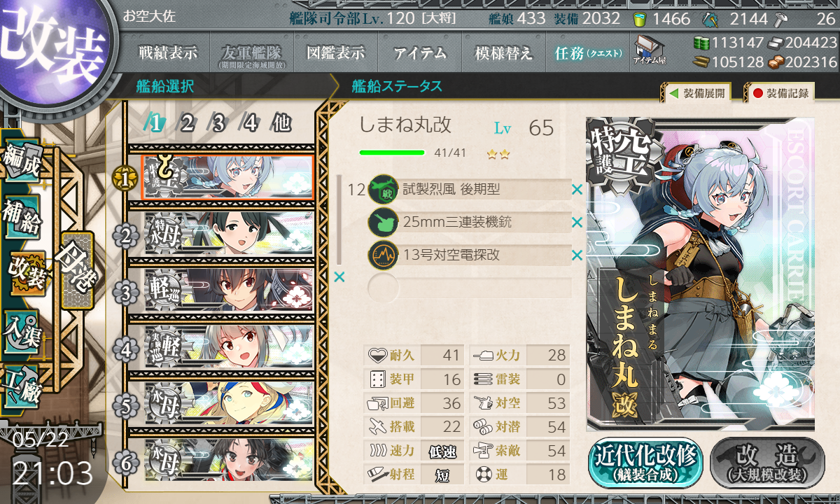Click the 近代化改修 modernization button
Image resolution: width=840 pixels, height=504 pixels.
tap(645, 463)
